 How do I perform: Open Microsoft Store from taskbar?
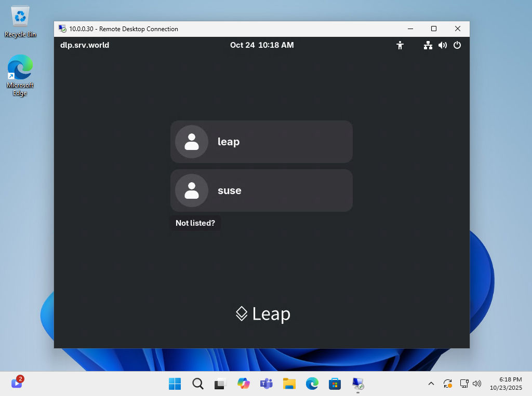[x=335, y=384]
